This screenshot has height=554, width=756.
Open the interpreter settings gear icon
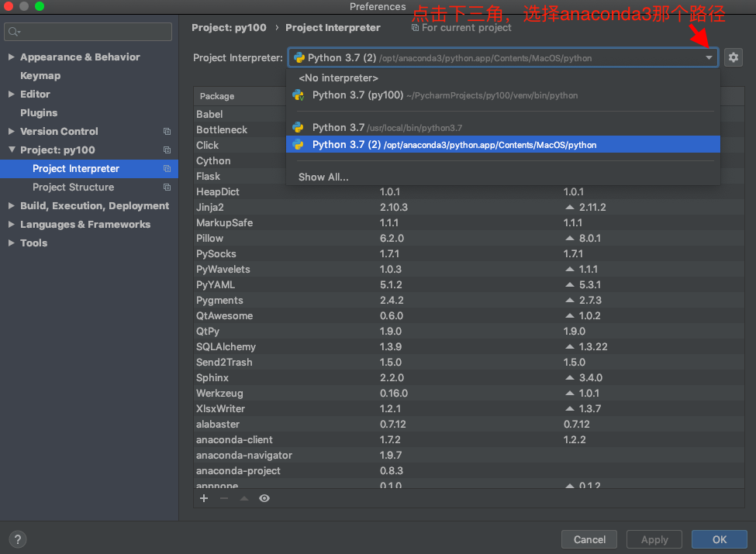(733, 58)
